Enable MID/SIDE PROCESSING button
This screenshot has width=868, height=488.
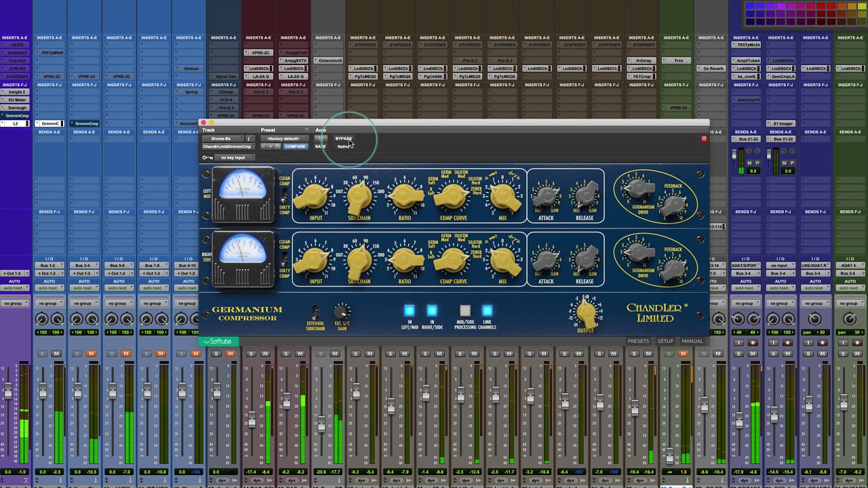(x=465, y=310)
